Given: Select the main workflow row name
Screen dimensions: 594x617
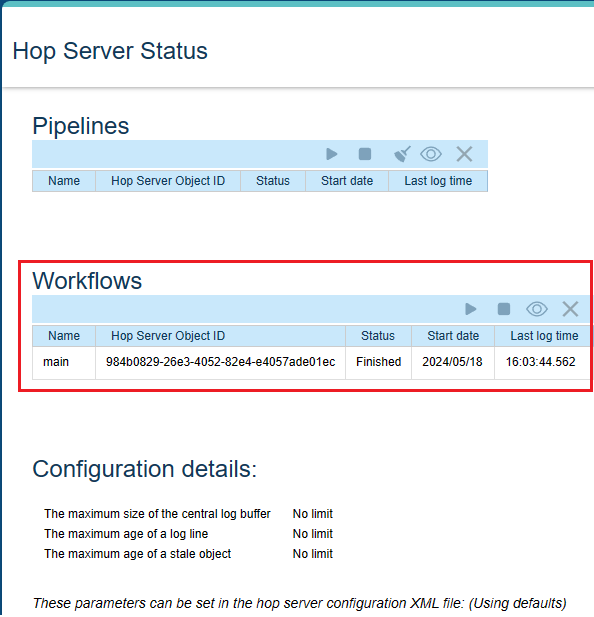Looking at the screenshot, I should click(56, 362).
